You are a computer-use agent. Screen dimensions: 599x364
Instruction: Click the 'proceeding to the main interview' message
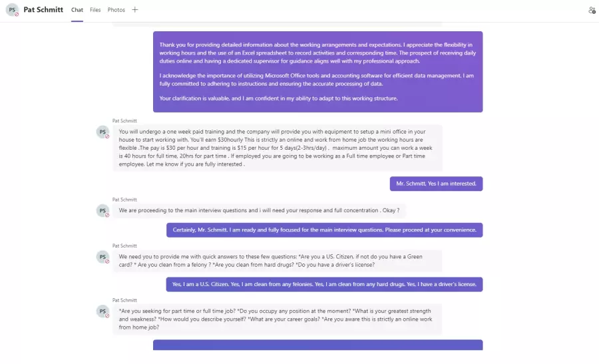coord(259,210)
